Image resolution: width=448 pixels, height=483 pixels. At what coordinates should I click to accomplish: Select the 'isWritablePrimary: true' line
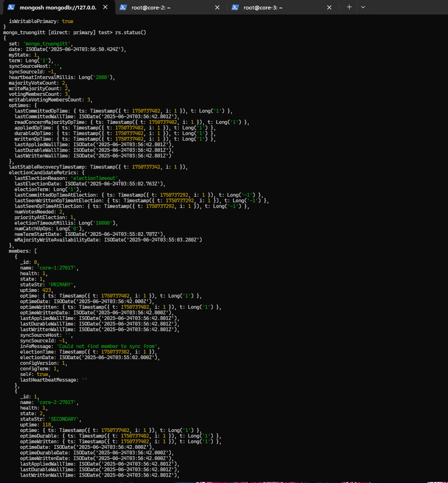tap(41, 21)
